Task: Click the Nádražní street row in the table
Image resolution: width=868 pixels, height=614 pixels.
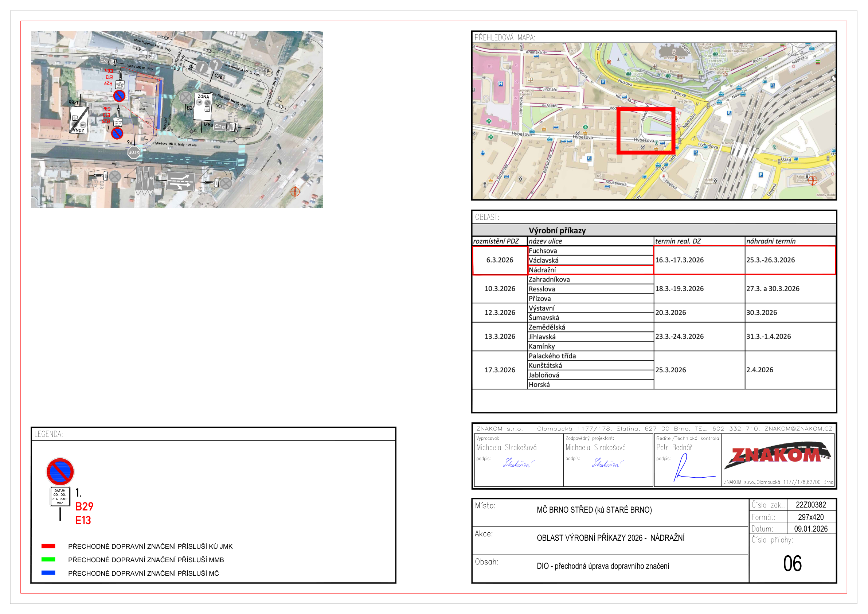Action: point(591,270)
